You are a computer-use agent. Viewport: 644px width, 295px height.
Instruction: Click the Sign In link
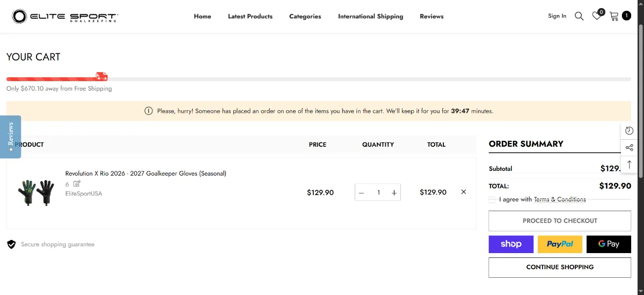557,16
